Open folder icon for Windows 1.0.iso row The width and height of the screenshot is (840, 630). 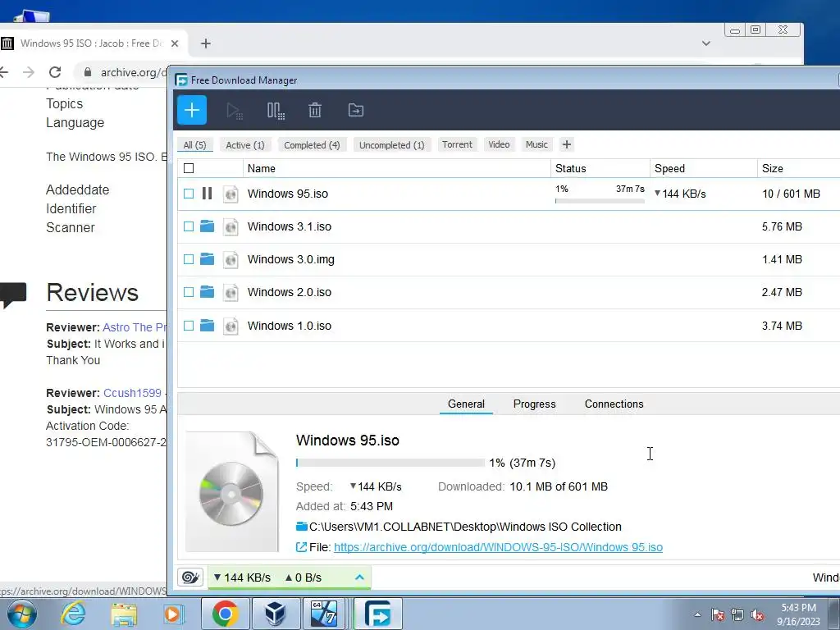click(208, 326)
